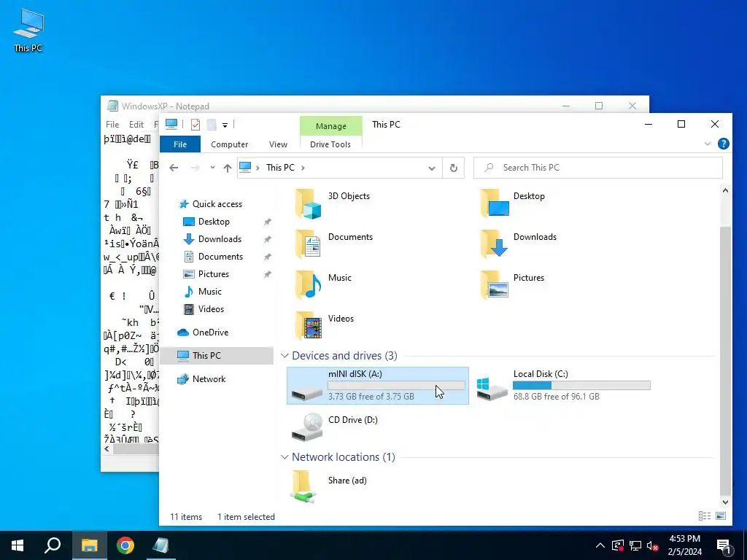Open the Action Center notifications icon
Image resolution: width=747 pixels, height=560 pixels.
click(x=724, y=545)
